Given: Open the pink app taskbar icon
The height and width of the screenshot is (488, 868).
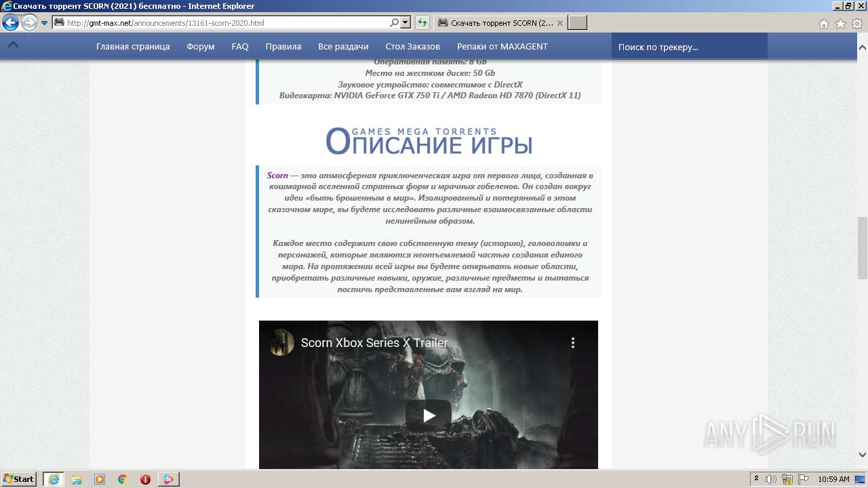Looking at the screenshot, I should click(168, 479).
